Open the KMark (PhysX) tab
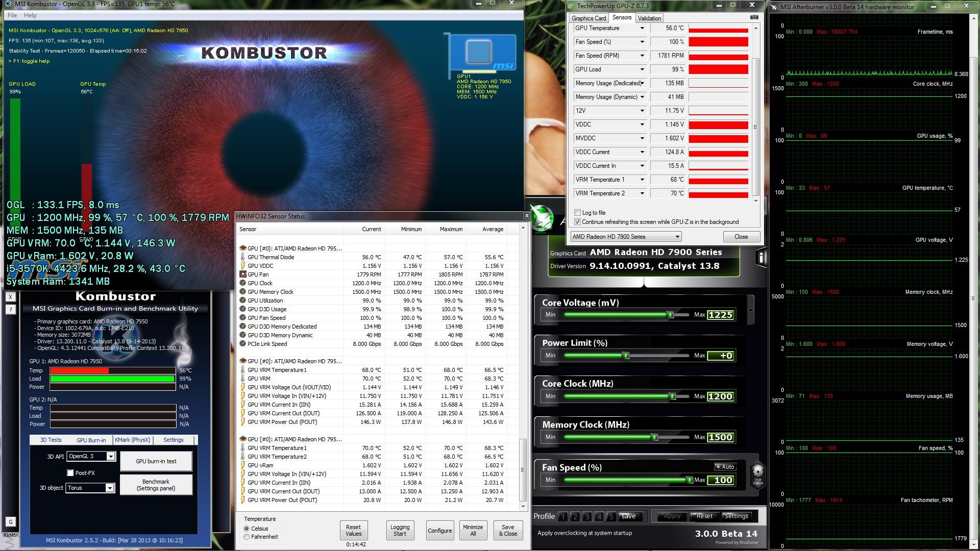 click(132, 440)
